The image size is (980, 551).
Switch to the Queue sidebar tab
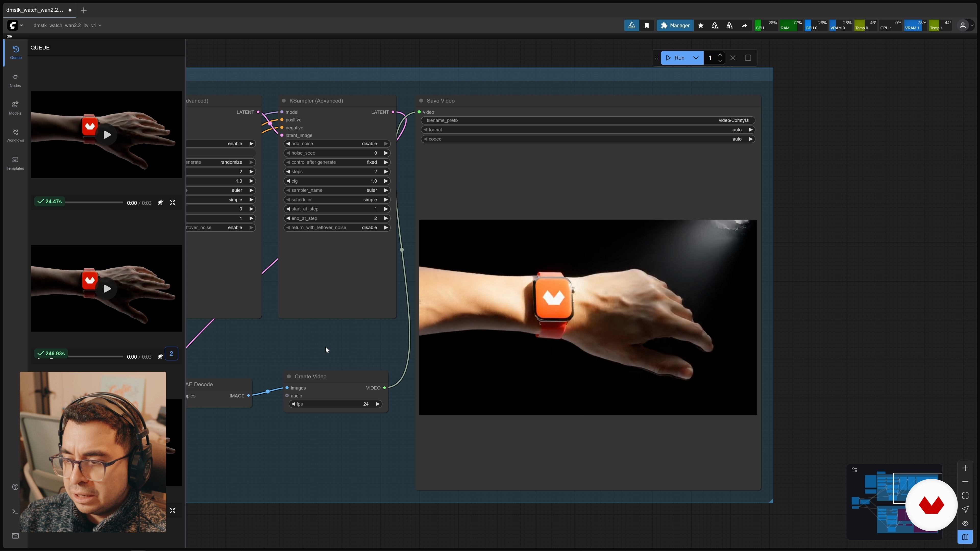16,53
